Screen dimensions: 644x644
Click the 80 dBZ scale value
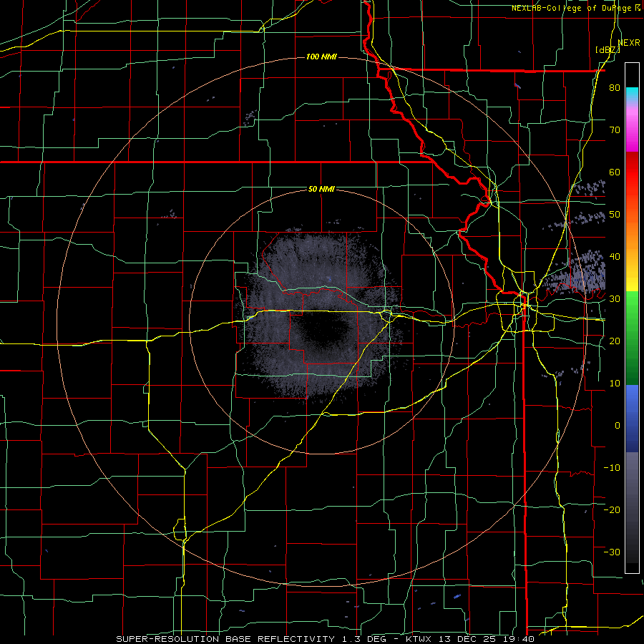tap(615, 87)
